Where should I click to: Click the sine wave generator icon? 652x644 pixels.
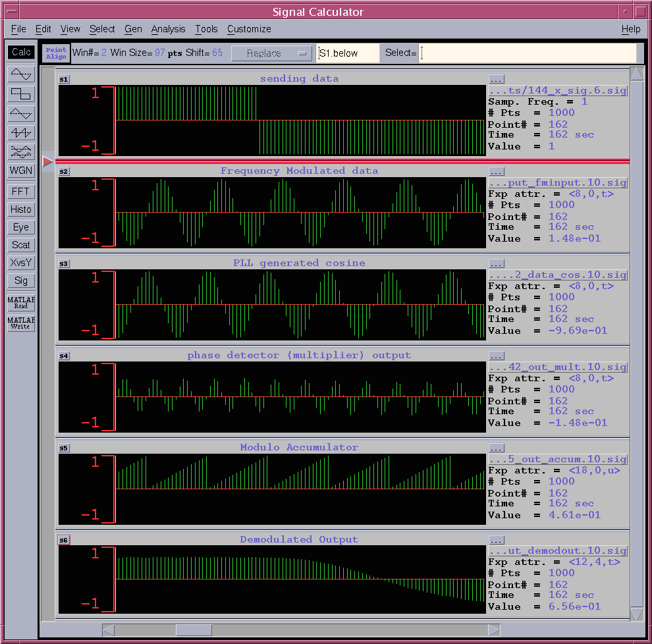click(x=21, y=74)
